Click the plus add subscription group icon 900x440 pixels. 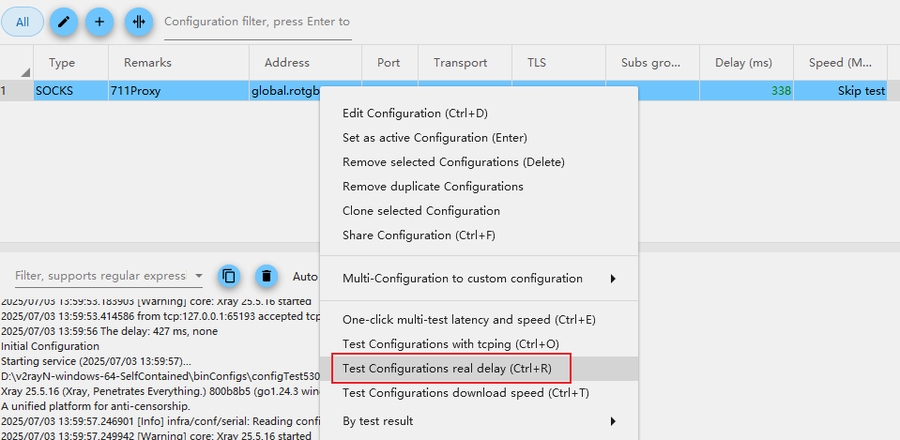pos(99,21)
